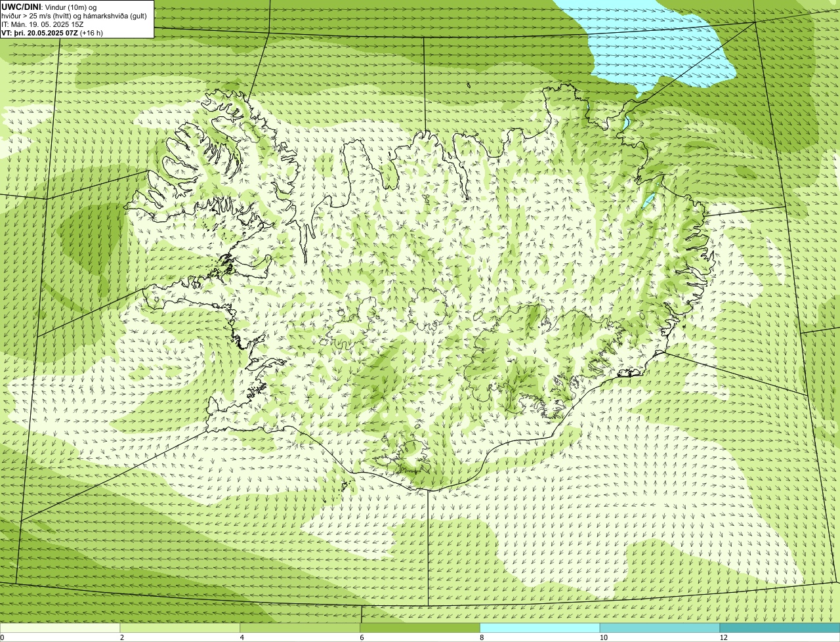Click the '4' label on the color scale
This screenshot has height=642, width=840.
pos(242,637)
